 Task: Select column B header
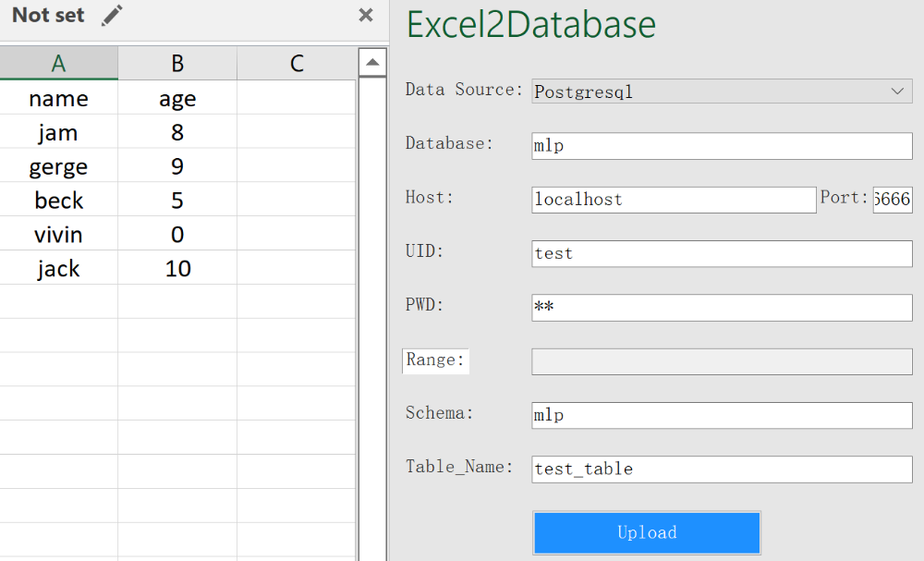[x=177, y=63]
